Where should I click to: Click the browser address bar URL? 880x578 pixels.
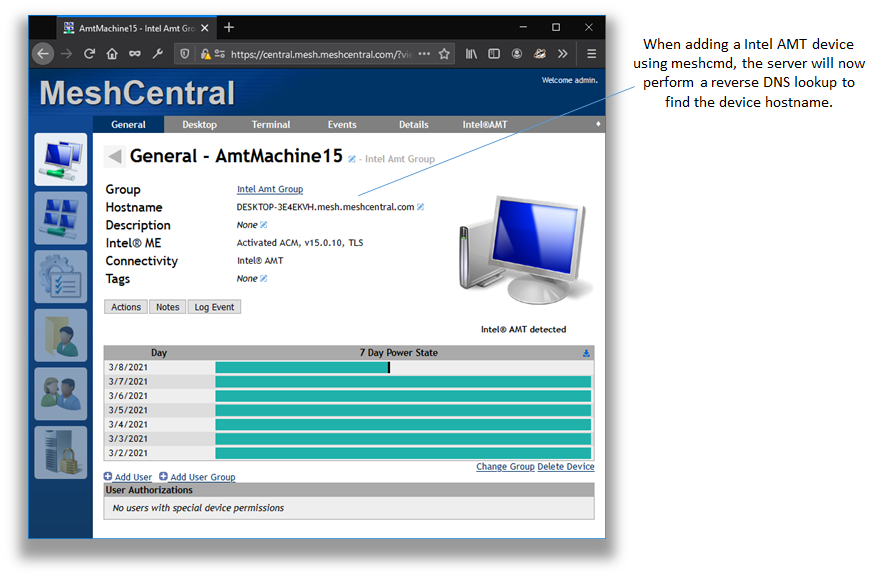click(x=321, y=54)
